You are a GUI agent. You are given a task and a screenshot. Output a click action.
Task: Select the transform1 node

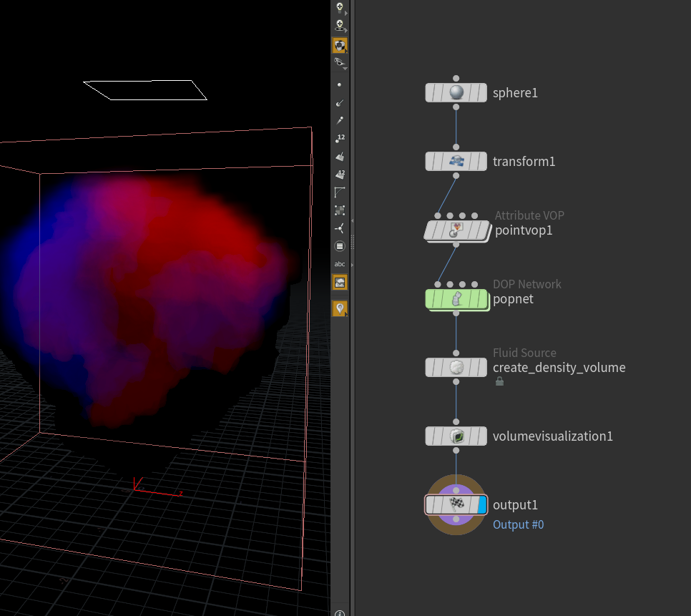(456, 161)
